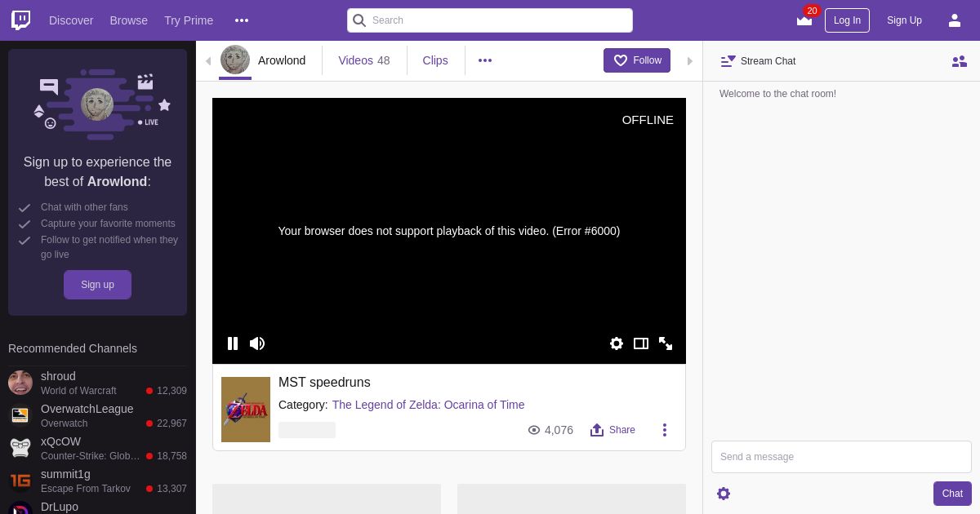This screenshot has width=980, height=514.
Task: Toggle theatre mode on player
Action: pyautogui.click(x=641, y=343)
